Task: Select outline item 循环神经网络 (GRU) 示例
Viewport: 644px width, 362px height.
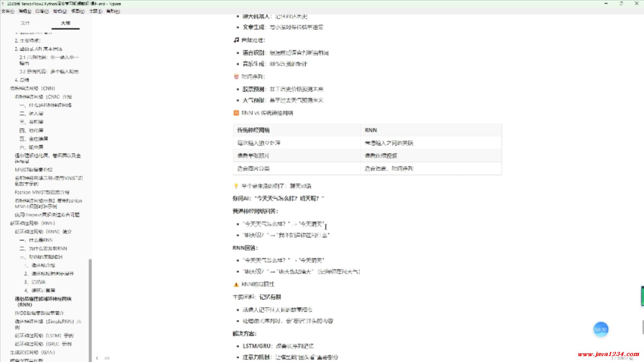Action: click(43, 344)
